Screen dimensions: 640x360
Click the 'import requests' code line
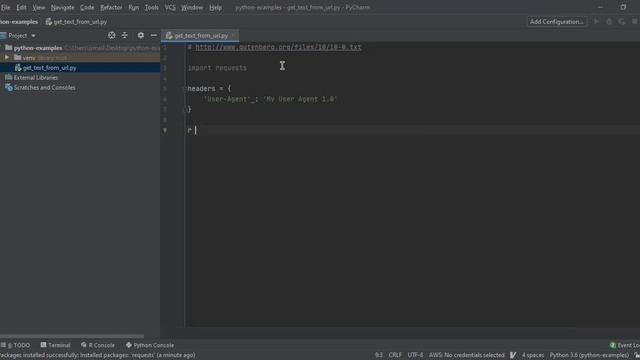pos(217,68)
